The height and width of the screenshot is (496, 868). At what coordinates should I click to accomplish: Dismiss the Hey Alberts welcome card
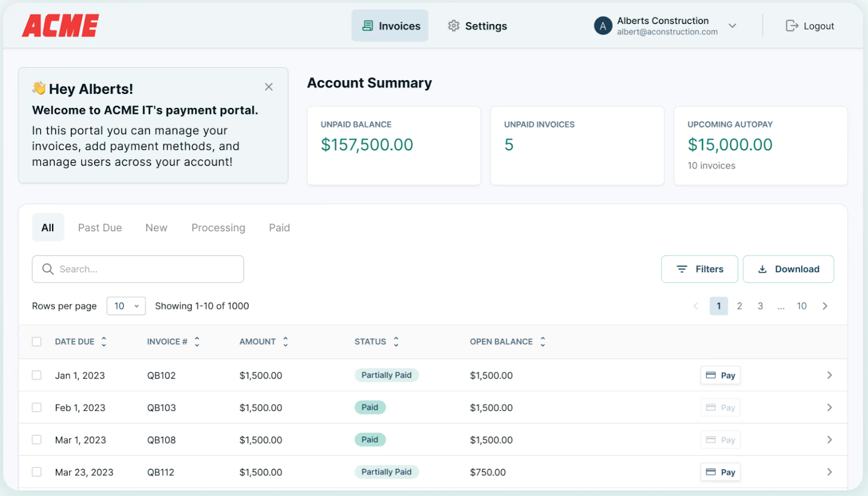click(269, 87)
